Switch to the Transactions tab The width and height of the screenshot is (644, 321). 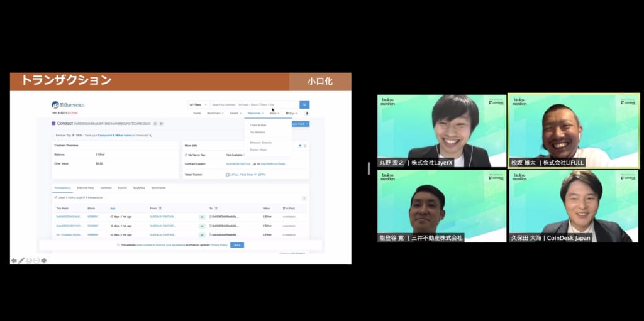pos(63,188)
